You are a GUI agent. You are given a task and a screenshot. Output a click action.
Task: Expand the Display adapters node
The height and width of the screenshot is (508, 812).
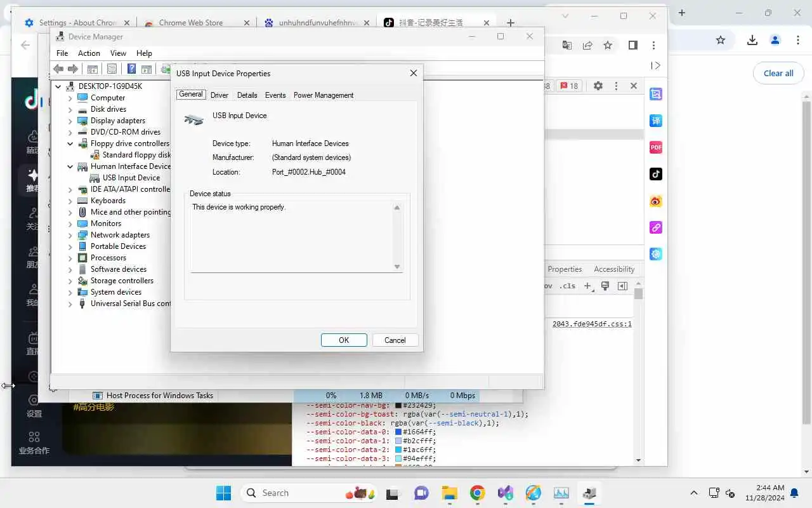point(70,121)
